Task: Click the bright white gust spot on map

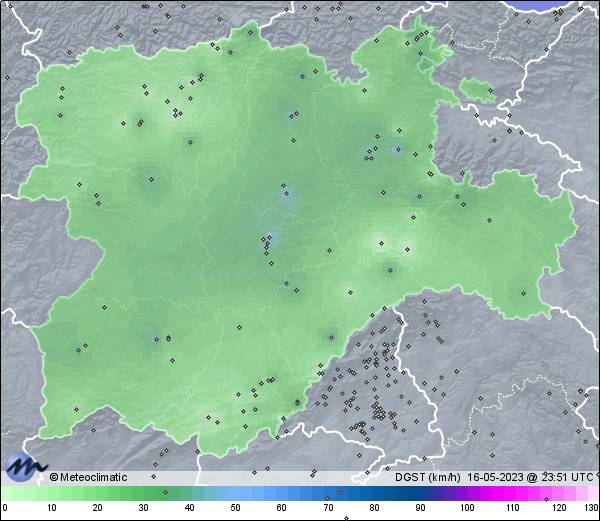Action: (380, 241)
